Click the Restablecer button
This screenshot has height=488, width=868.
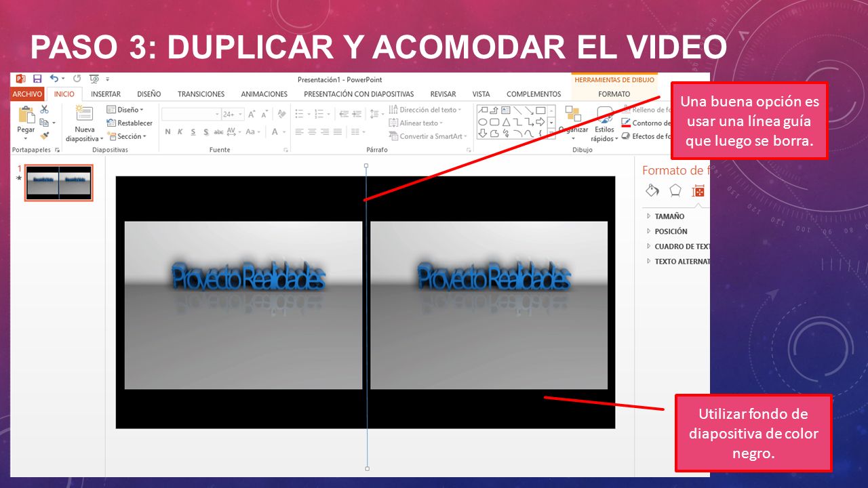pyautogui.click(x=130, y=123)
